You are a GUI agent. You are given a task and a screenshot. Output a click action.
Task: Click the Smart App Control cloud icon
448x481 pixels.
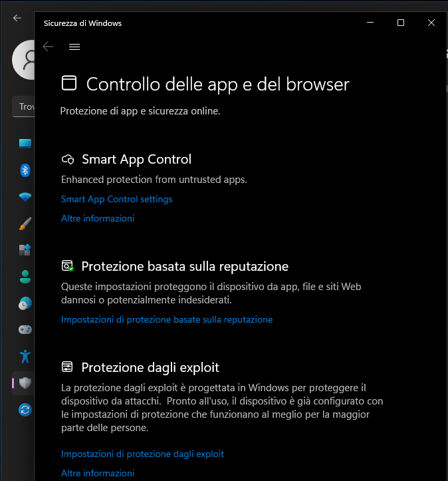click(x=68, y=160)
